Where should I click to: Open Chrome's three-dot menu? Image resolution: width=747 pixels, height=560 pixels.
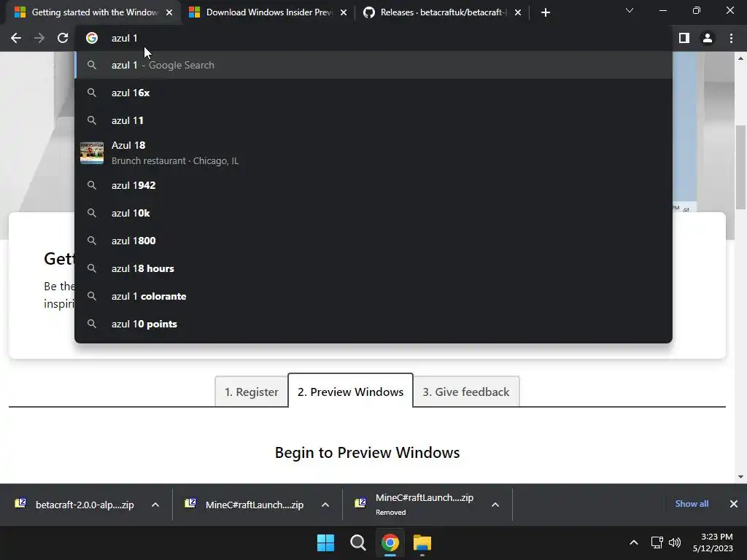point(731,38)
